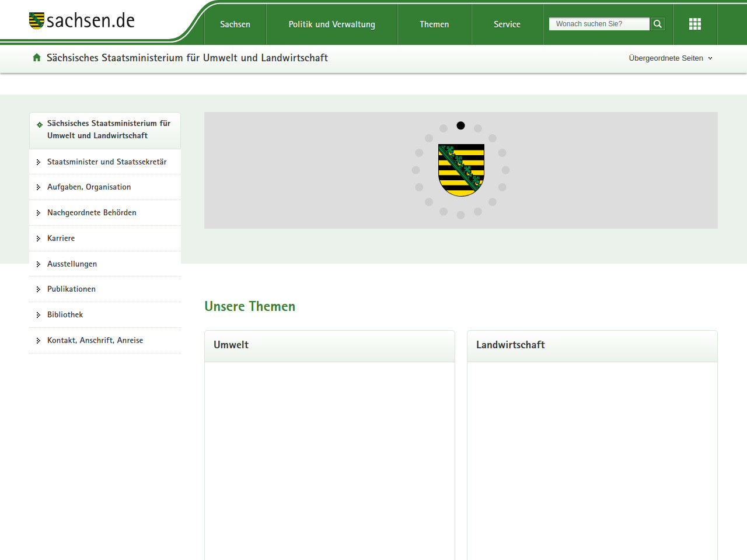Screen dimensions: 747x560
Task: Click the green home icon
Action: coord(37,58)
